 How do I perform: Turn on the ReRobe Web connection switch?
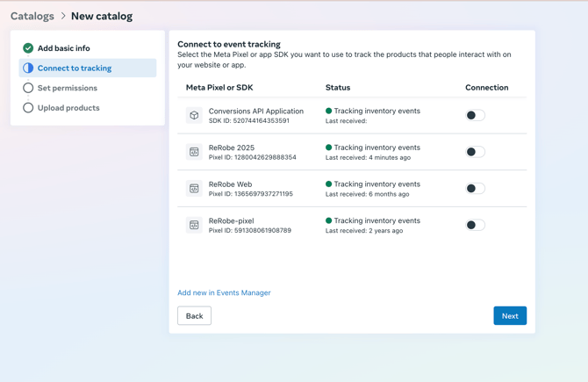coord(475,189)
